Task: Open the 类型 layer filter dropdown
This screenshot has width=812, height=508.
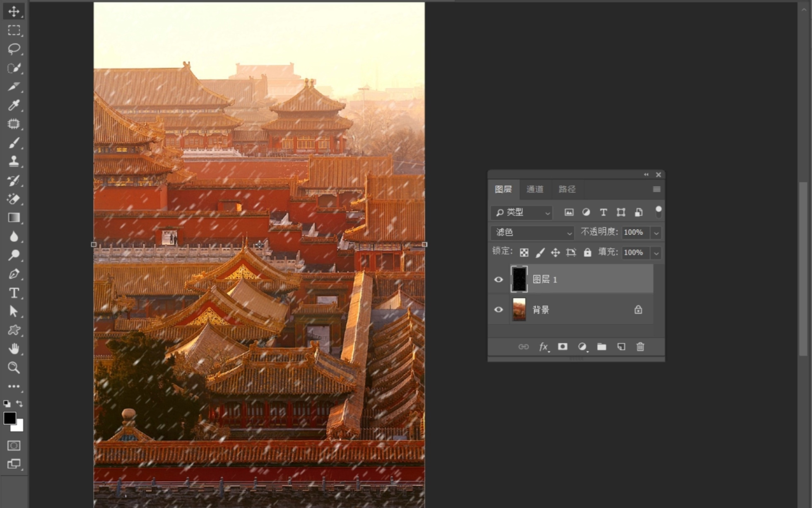Action: point(522,213)
